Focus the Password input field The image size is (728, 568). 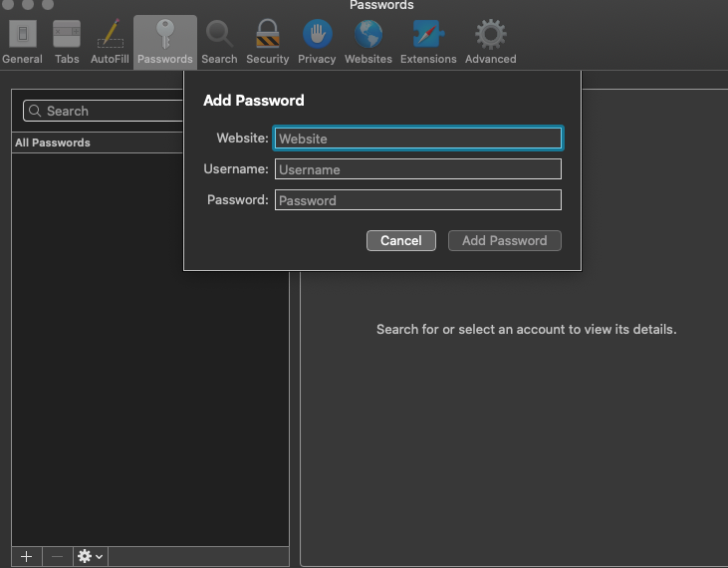pyautogui.click(x=418, y=200)
